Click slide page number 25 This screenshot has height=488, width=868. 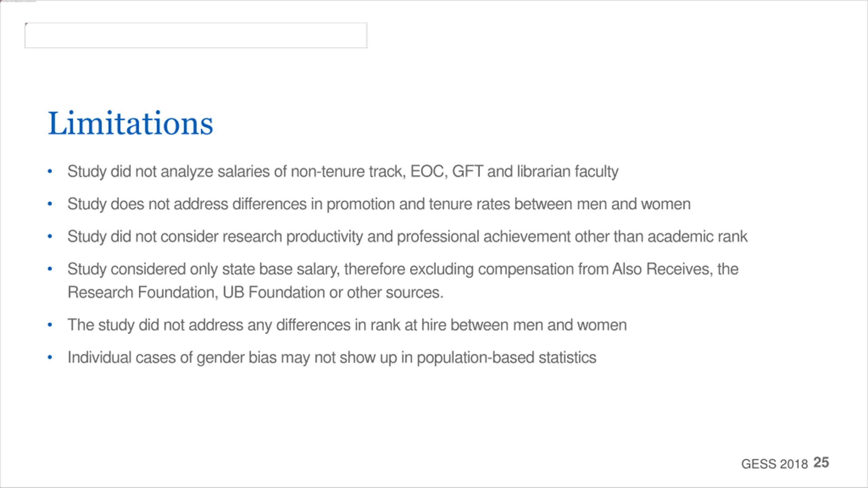click(x=821, y=463)
